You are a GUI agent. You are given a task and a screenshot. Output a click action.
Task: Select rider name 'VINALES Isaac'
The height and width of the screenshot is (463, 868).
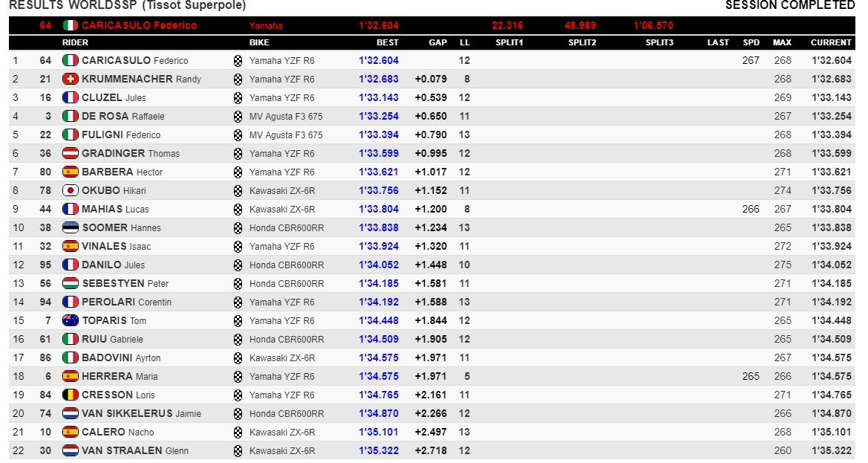pos(117,247)
